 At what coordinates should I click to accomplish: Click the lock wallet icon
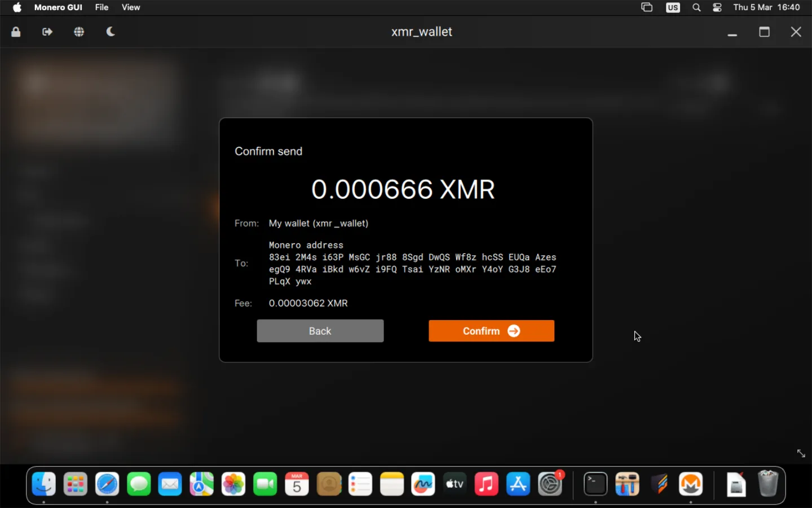16,32
